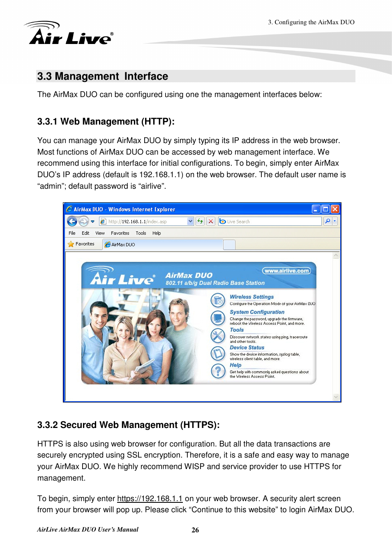Click the red Stop loading icon
392x555 pixels.
click(x=211, y=221)
